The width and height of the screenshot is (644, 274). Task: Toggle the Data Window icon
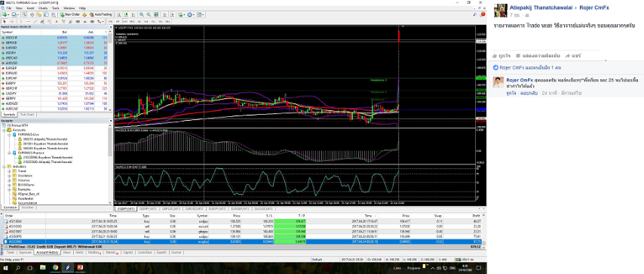pyautogui.click(x=32, y=14)
